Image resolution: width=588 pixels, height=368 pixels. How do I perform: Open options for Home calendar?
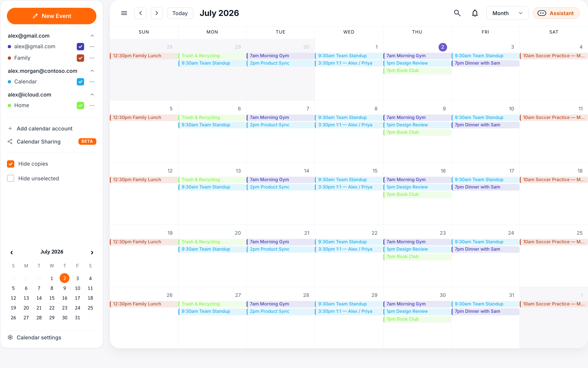pos(92,105)
